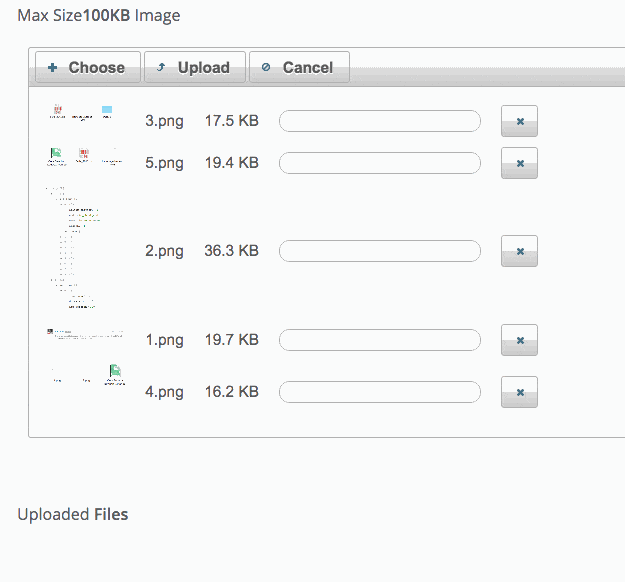Select the 1.png file name
This screenshot has width=625, height=582.
(x=164, y=340)
